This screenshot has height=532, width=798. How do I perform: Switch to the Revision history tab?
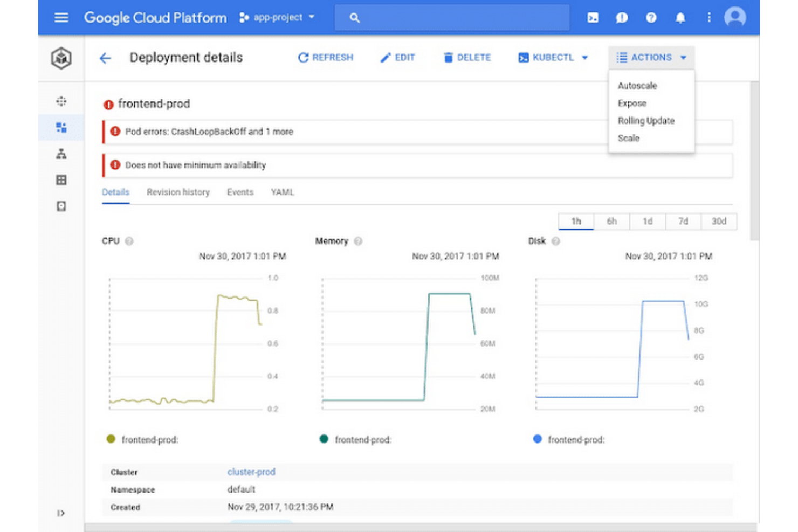click(178, 192)
